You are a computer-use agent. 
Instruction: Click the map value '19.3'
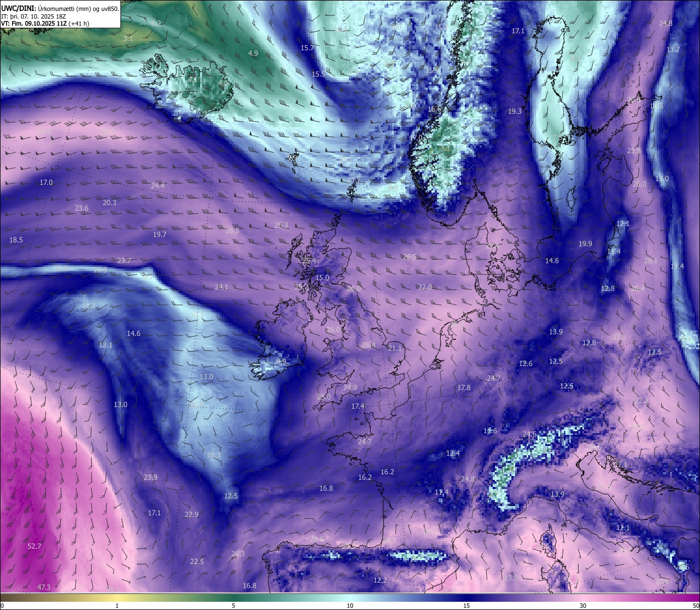pyautogui.click(x=515, y=111)
